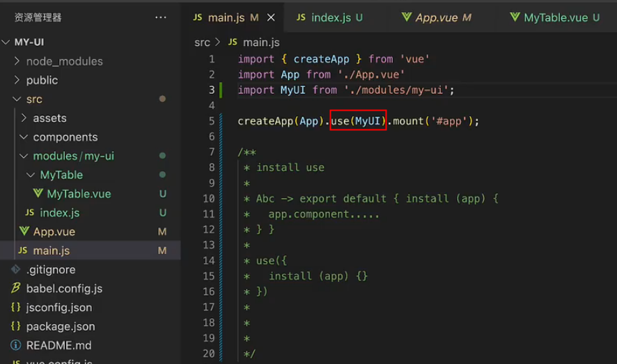Viewport: 617px width, 364px height.
Task: Open the explorer more actions ellipsis
Action: 161,17
